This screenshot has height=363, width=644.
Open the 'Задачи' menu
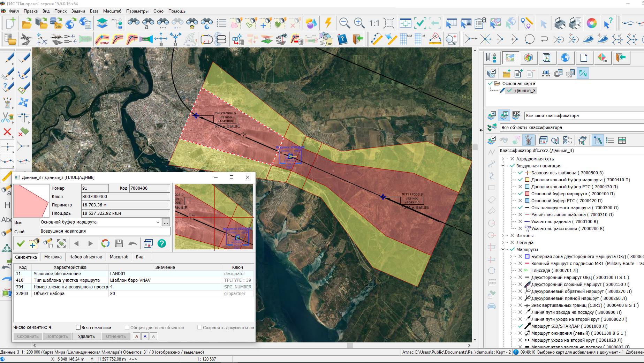(x=78, y=11)
